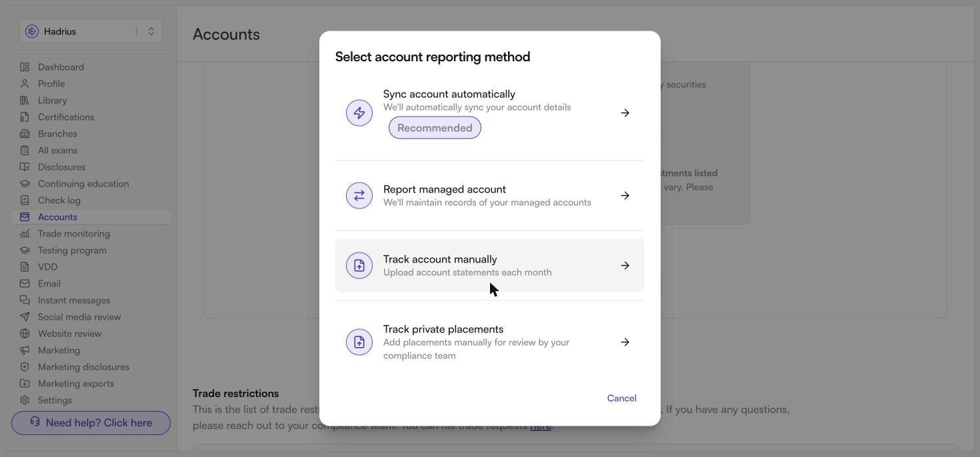Viewport: 980px width, 457px height.
Task: Click arrow next to Report managed account
Action: coord(625,195)
